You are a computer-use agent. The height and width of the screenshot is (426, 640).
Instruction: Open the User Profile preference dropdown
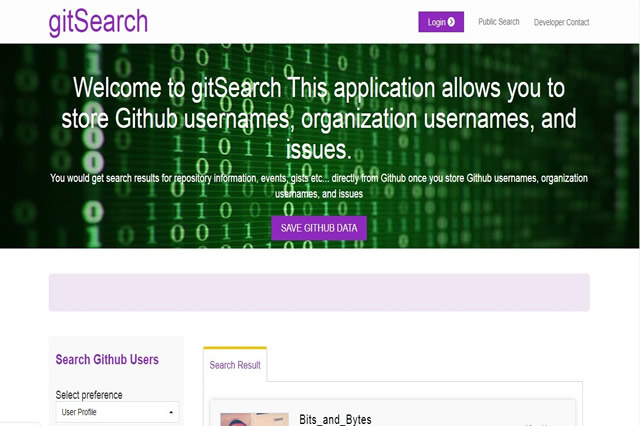[116, 412]
